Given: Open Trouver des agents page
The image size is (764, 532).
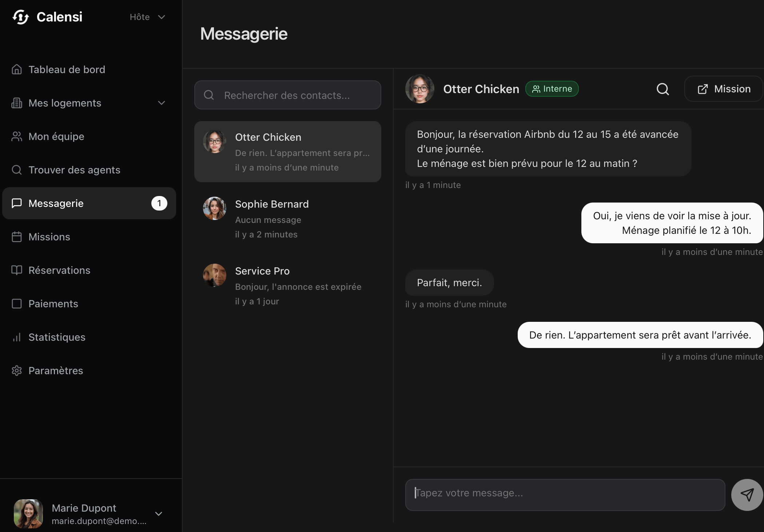Looking at the screenshot, I should 74,170.
